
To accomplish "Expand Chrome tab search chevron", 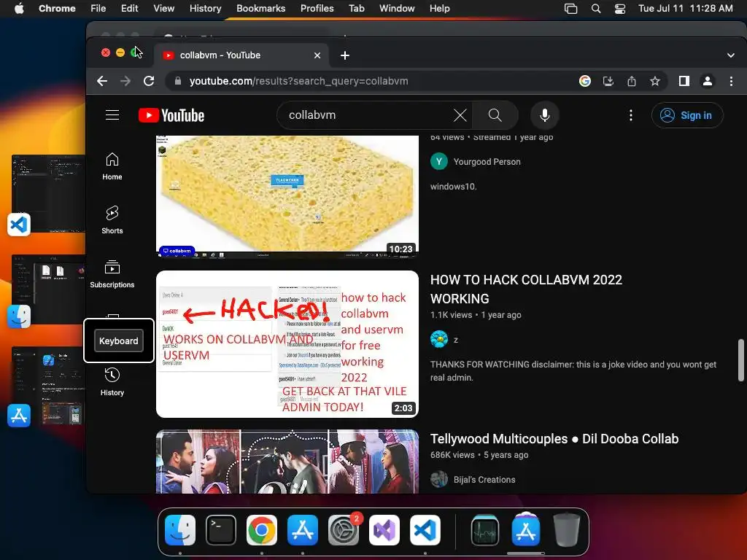I will pyautogui.click(x=730, y=55).
